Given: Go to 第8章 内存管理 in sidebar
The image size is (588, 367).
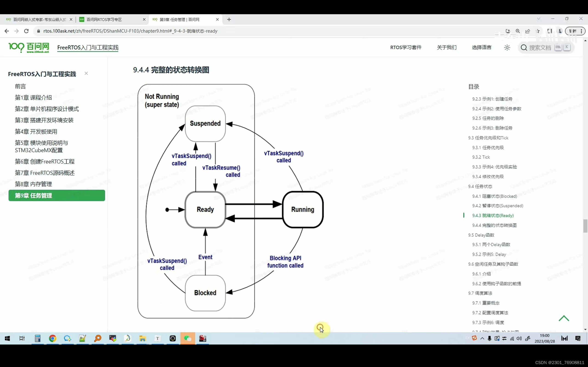Looking at the screenshot, I should point(33,184).
